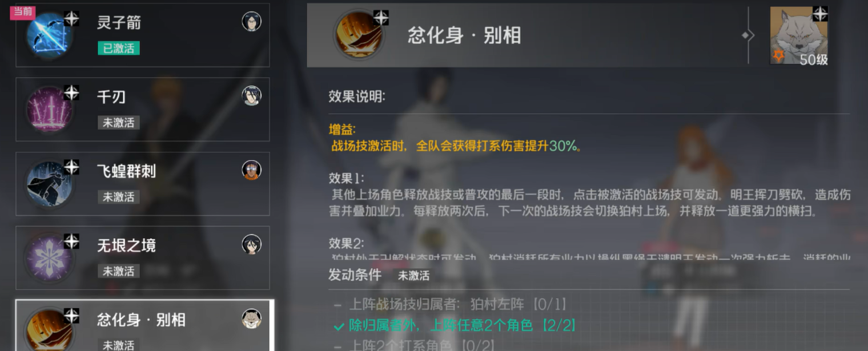Click the wolf avatar on 忿化身·别相 entry
The width and height of the screenshot is (868, 351).
pos(251,318)
